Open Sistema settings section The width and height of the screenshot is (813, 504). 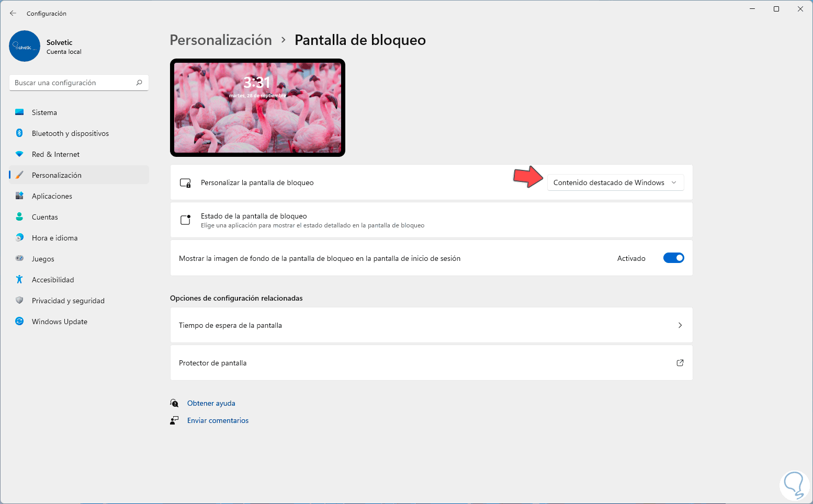[79, 112]
